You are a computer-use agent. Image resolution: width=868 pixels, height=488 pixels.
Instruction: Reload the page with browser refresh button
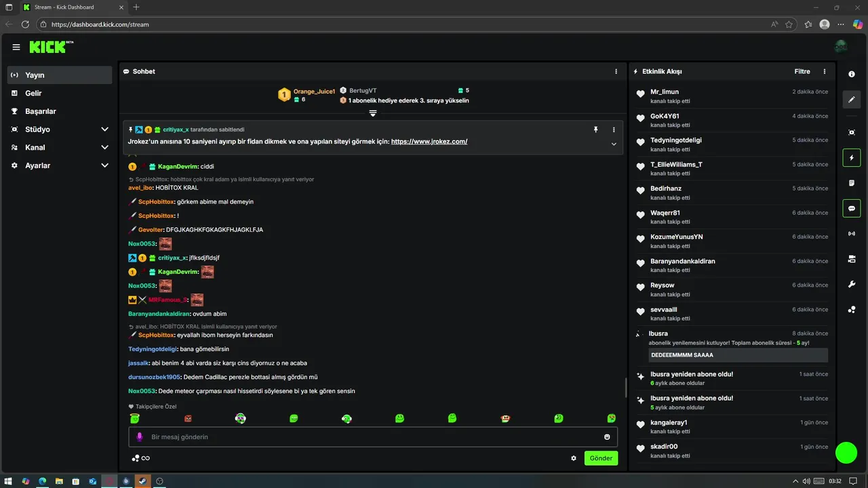coord(25,24)
